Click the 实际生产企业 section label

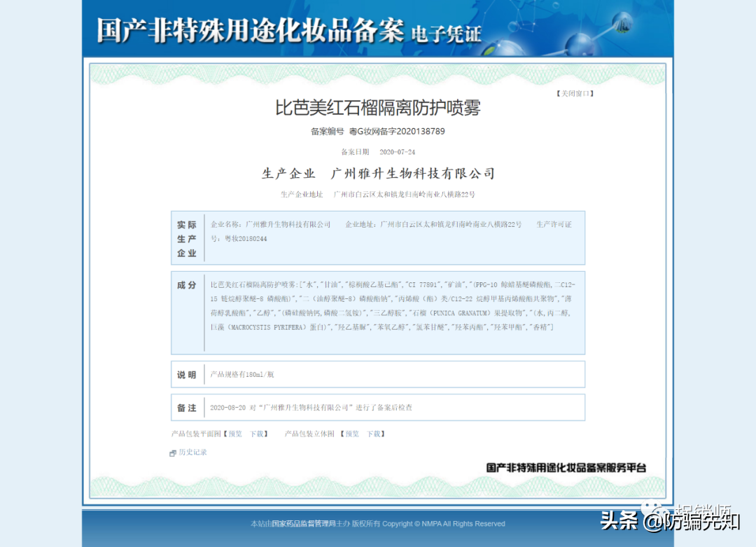point(187,239)
